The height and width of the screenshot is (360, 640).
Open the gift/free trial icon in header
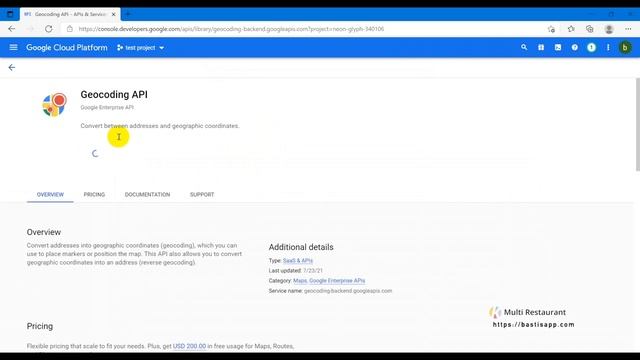pos(541,47)
